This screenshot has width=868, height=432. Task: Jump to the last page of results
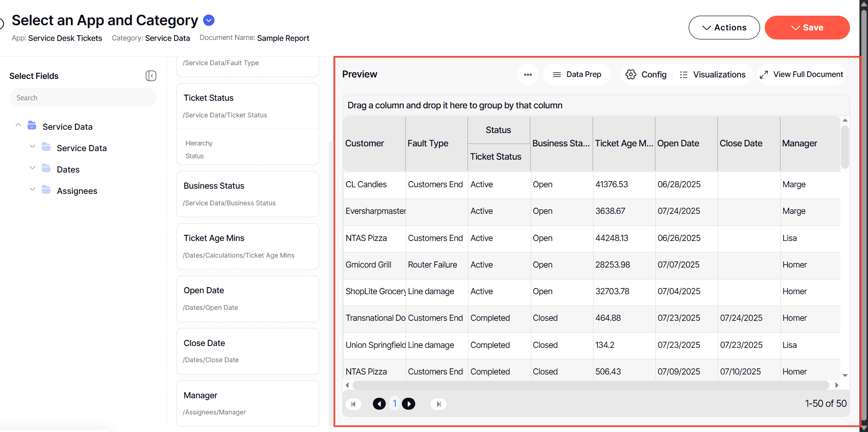[438, 404]
